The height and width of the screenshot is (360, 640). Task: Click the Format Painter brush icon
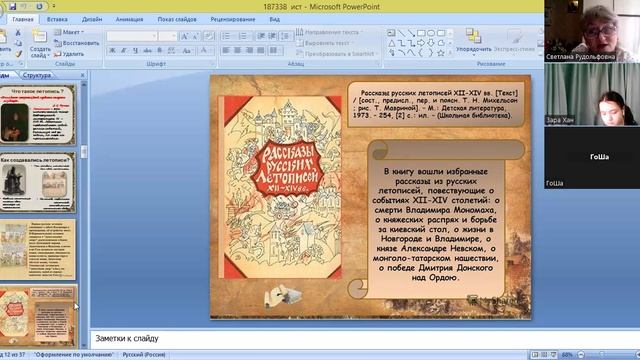[18, 53]
